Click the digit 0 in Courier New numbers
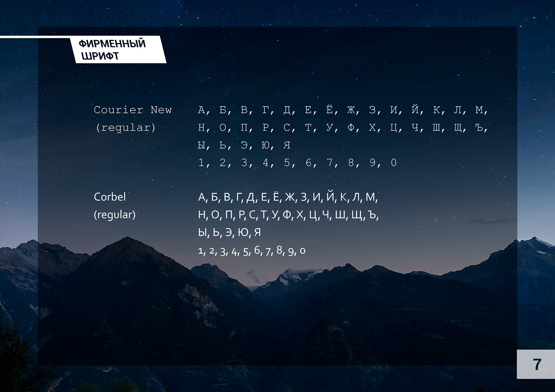Viewport: 555px width, 392px height. coord(394,163)
